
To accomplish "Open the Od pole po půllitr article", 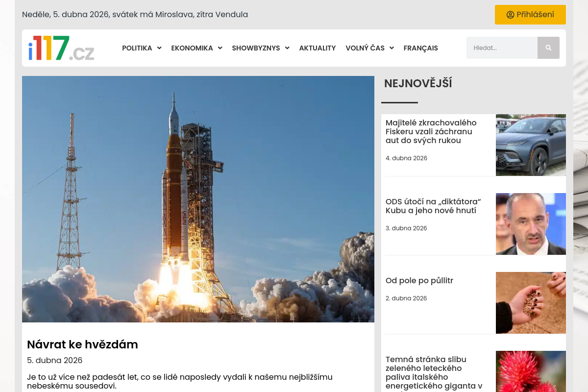I will (x=419, y=281).
